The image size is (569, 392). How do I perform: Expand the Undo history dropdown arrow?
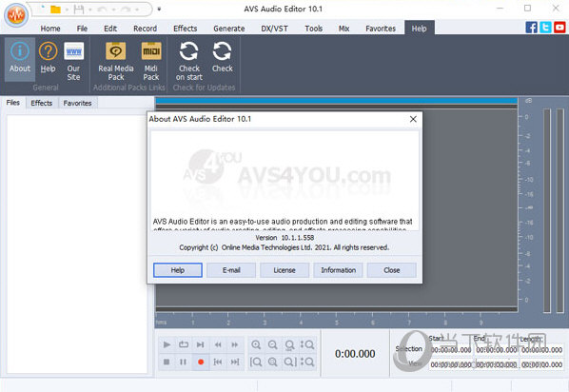[x=113, y=10]
